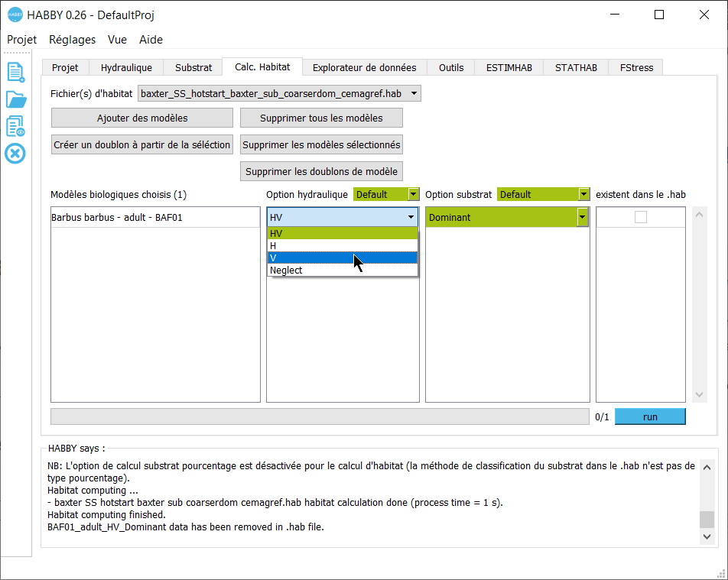Click the 'Ajouter des modèles' button
This screenshot has height=580, width=728.
click(142, 118)
